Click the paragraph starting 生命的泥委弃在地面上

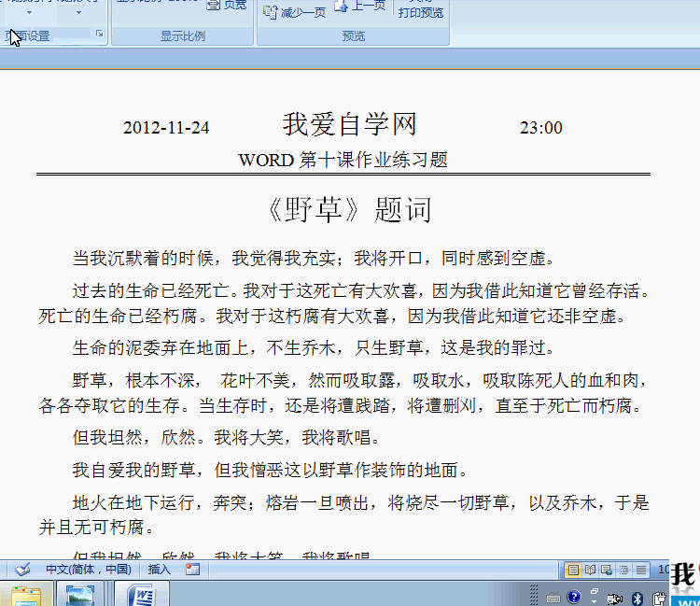point(314,347)
